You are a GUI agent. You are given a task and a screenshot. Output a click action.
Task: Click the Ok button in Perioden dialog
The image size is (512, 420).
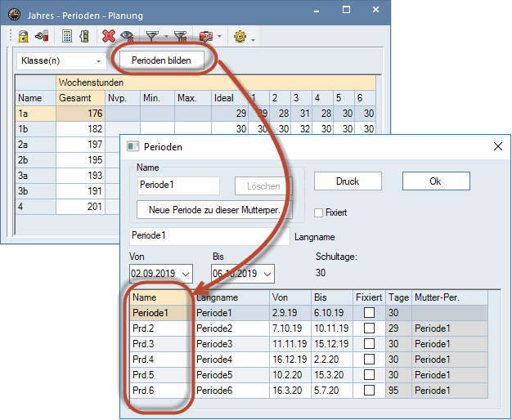coord(436,181)
